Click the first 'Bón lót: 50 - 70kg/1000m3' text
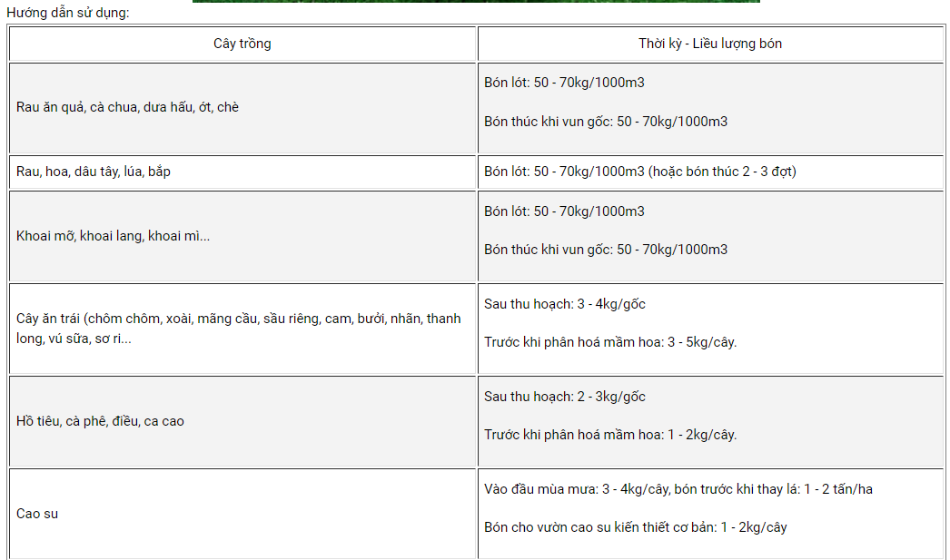Viewport: 950px width, 560px height. pos(564,83)
